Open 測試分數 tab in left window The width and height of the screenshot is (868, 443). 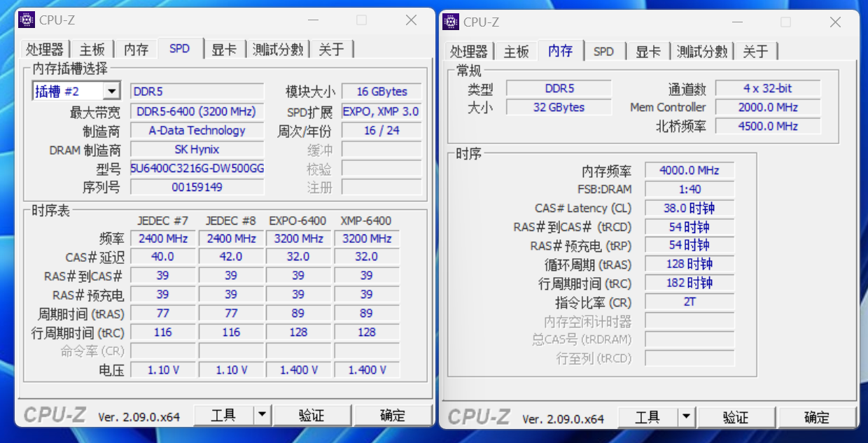278,49
